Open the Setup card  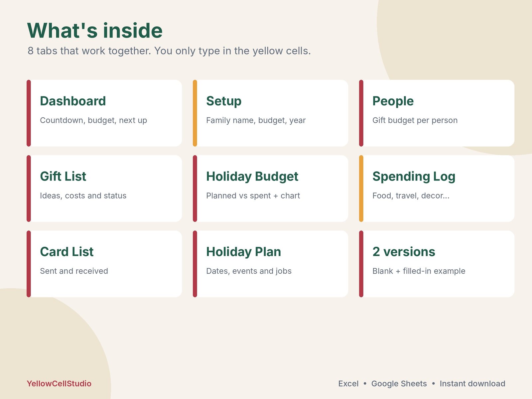(270, 113)
